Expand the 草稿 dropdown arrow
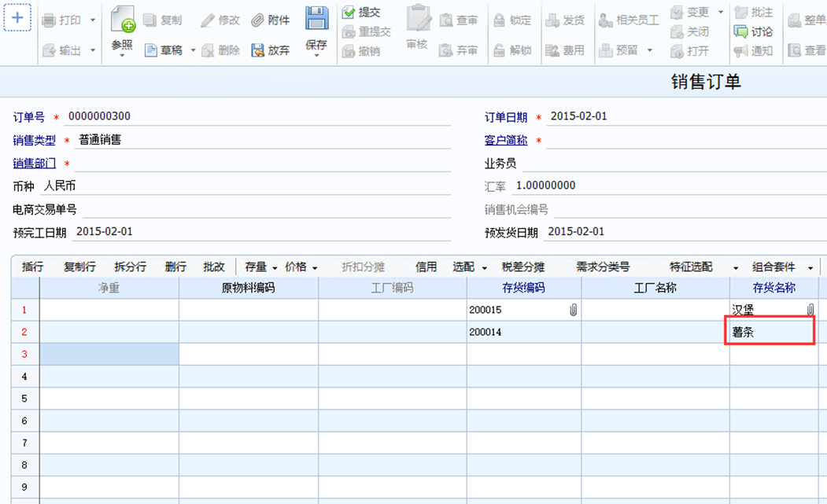Image resolution: width=827 pixels, height=504 pixels. click(193, 50)
